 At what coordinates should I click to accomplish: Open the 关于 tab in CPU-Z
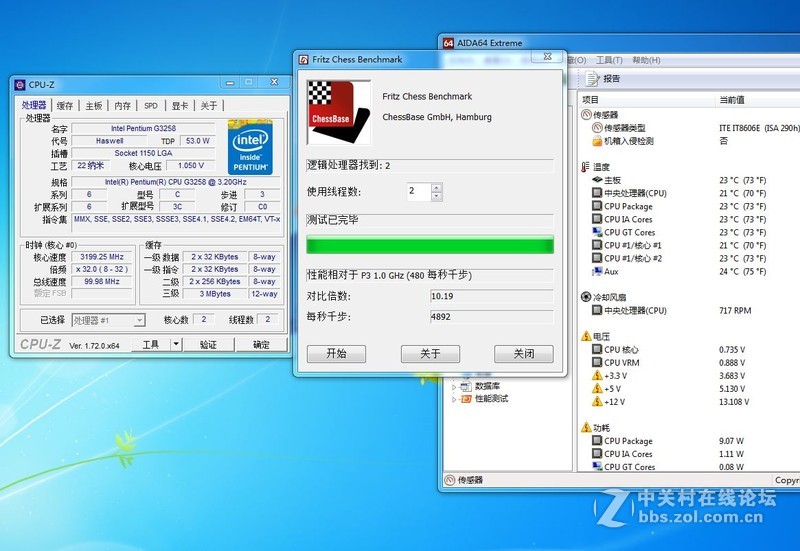[x=209, y=106]
